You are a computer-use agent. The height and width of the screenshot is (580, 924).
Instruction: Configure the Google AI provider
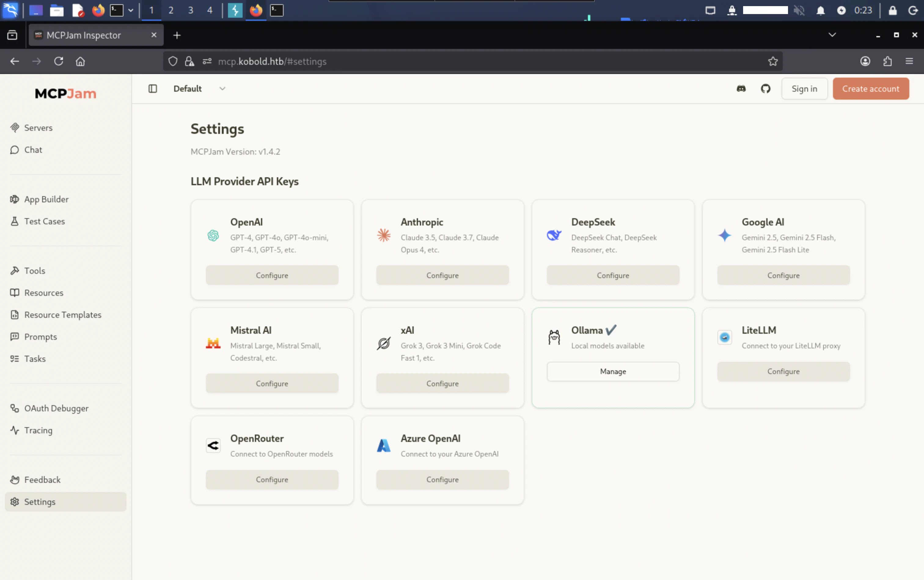point(783,275)
